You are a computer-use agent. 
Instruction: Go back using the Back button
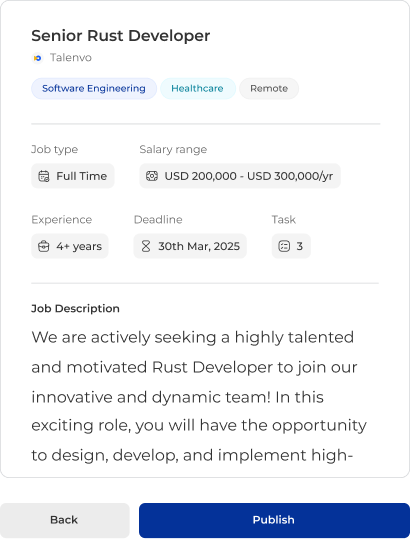point(65,520)
